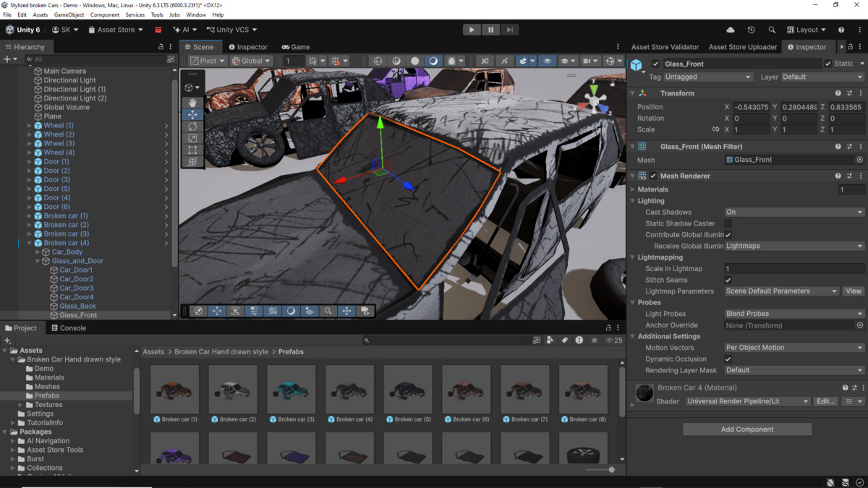Toggle the scale constrain proportions link
Image resolution: width=868 pixels, height=488 pixels.
pos(715,129)
